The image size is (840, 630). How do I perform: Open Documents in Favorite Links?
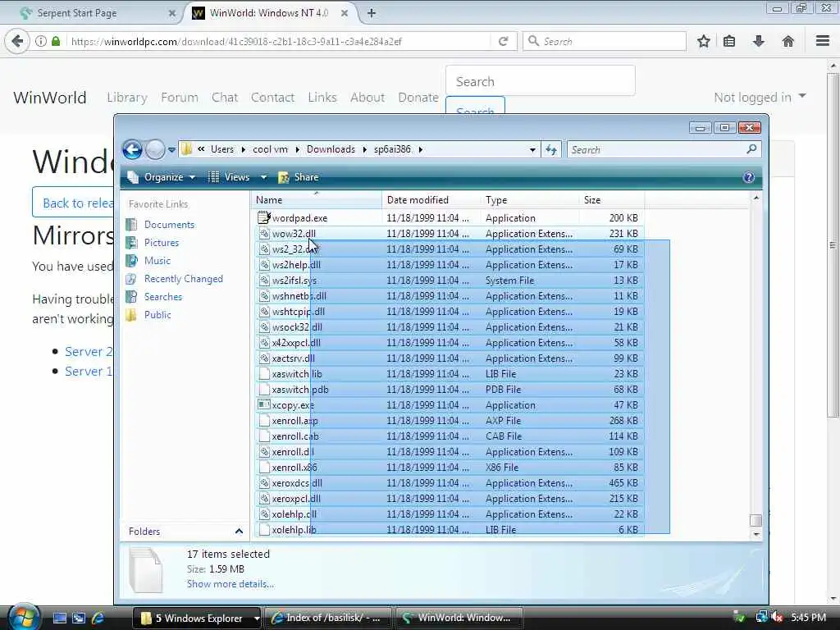tap(169, 225)
